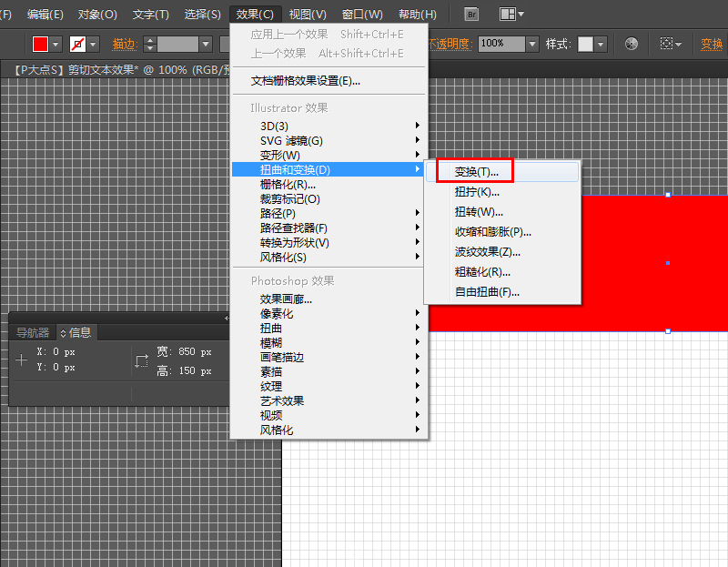
Task: Open the 不透明度 100% dropdown
Action: tap(533, 44)
